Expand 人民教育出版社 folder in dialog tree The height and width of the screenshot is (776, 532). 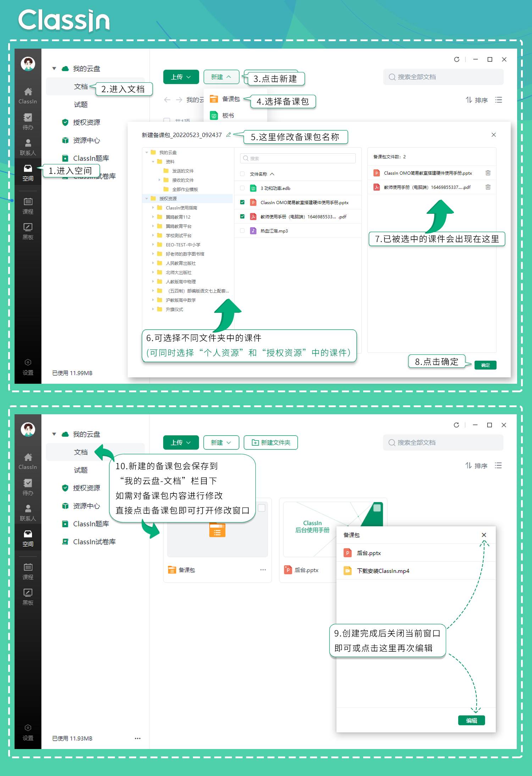pos(153,263)
